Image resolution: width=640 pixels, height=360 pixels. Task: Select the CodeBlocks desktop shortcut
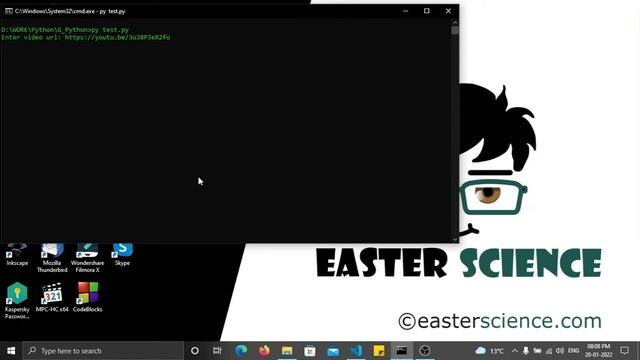point(87,298)
